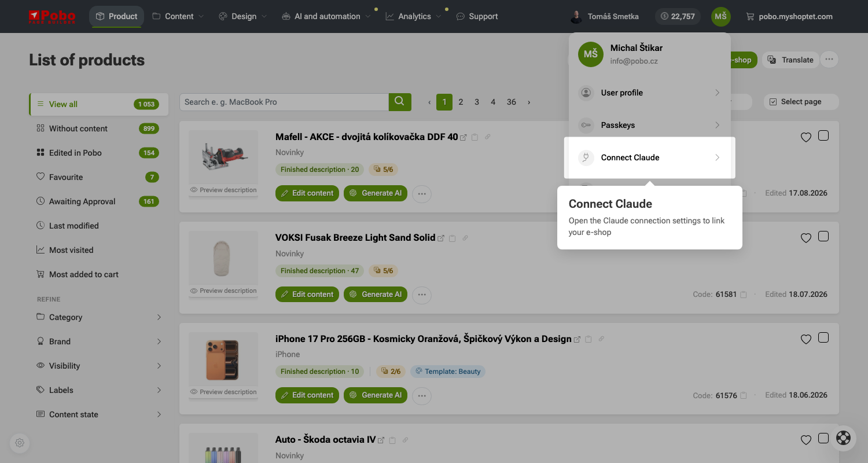Toggle favourite heart for iPhone 17 Pro

[806, 339]
